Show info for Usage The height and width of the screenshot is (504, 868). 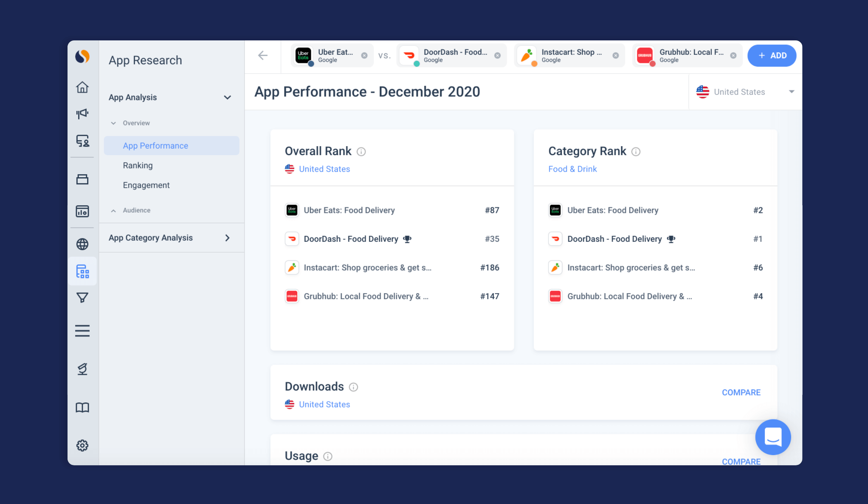(328, 456)
